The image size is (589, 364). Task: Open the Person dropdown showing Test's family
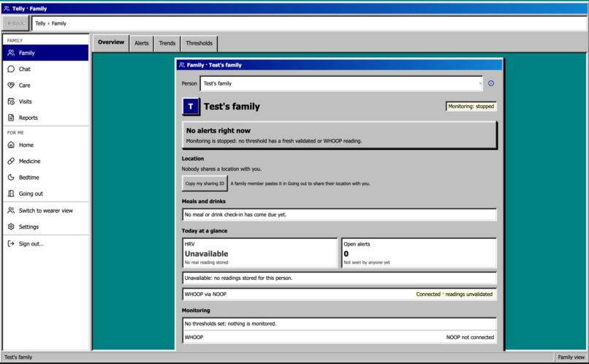341,83
